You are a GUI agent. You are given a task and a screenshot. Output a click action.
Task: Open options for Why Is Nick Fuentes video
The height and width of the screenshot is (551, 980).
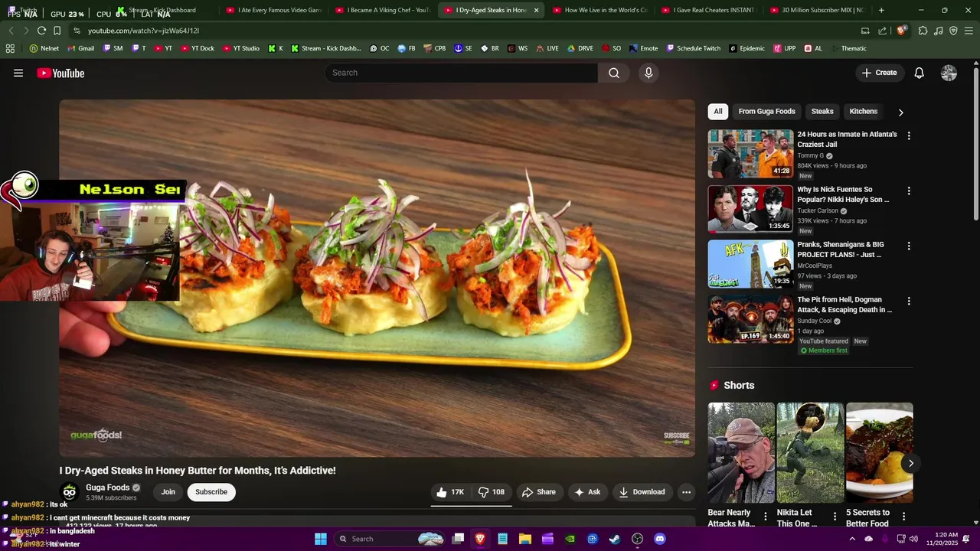[x=909, y=191]
